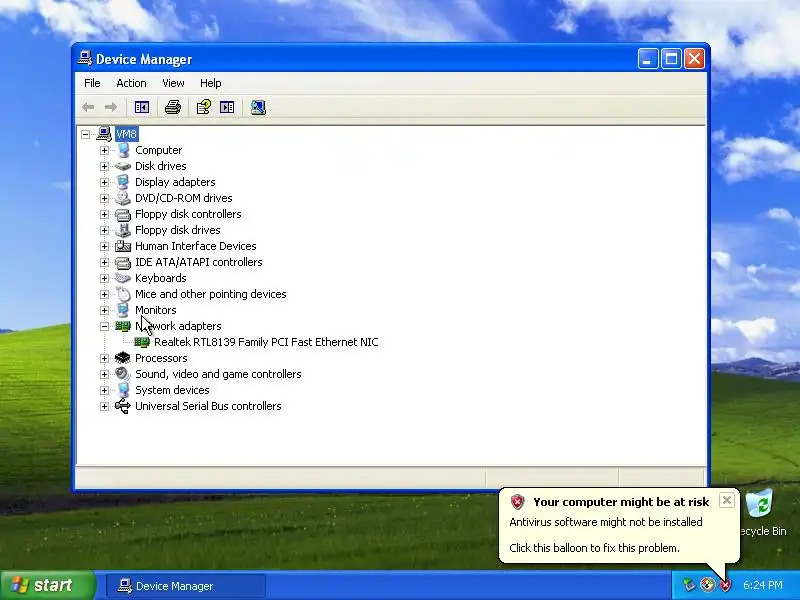Select 'Realtek RTL8139 Family PCI Fast Ethernet NIC'
The width and height of the screenshot is (800, 600).
(x=266, y=342)
